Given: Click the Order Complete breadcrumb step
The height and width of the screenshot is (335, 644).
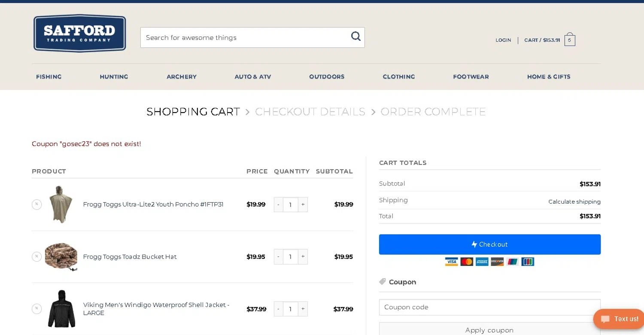Looking at the screenshot, I should click(x=433, y=112).
